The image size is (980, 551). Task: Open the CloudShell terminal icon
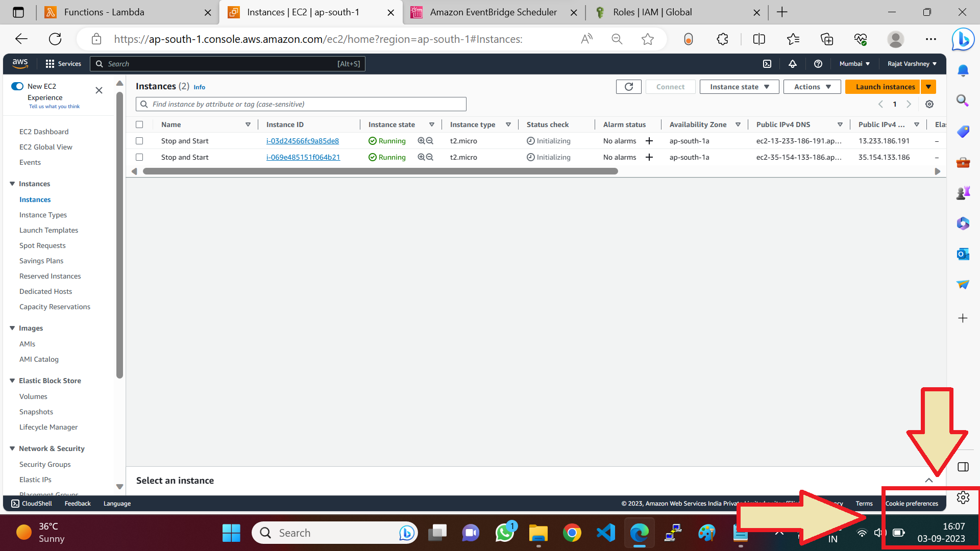[14, 504]
